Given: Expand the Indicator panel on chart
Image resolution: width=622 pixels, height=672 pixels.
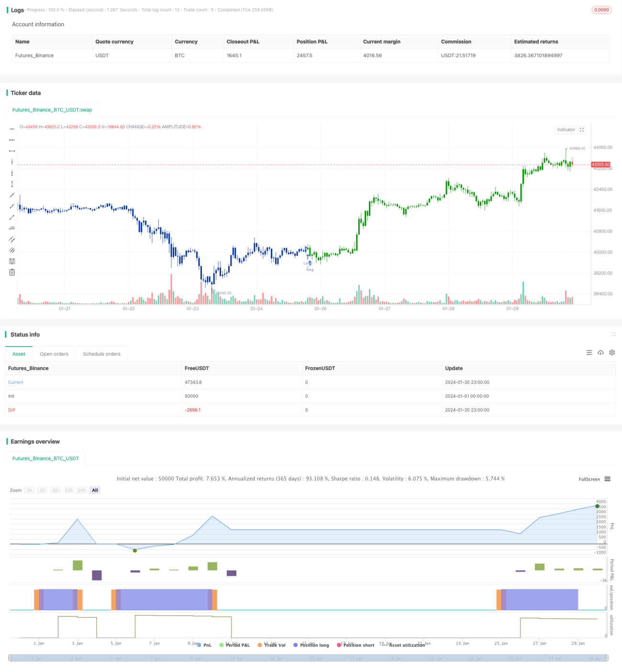Looking at the screenshot, I should [582, 130].
